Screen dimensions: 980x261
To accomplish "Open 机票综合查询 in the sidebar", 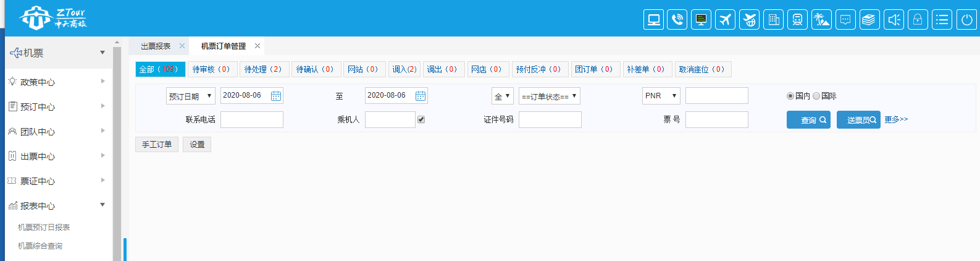I will (40, 246).
